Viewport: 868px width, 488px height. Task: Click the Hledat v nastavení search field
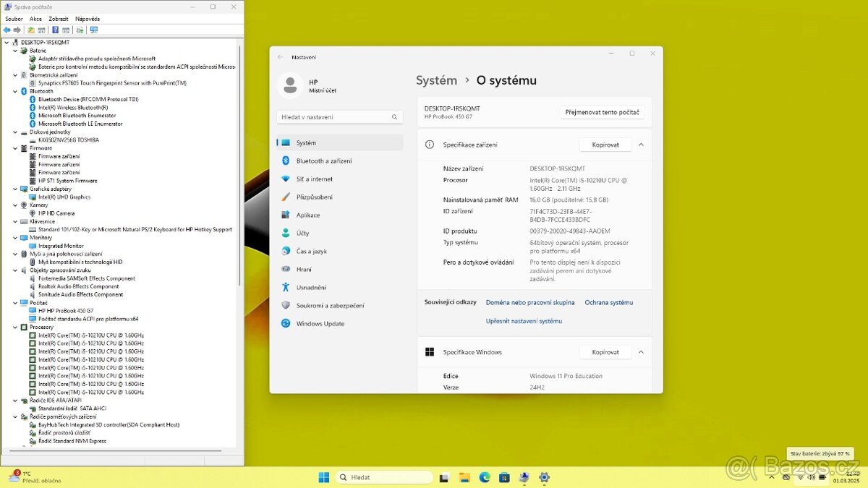[x=333, y=117]
